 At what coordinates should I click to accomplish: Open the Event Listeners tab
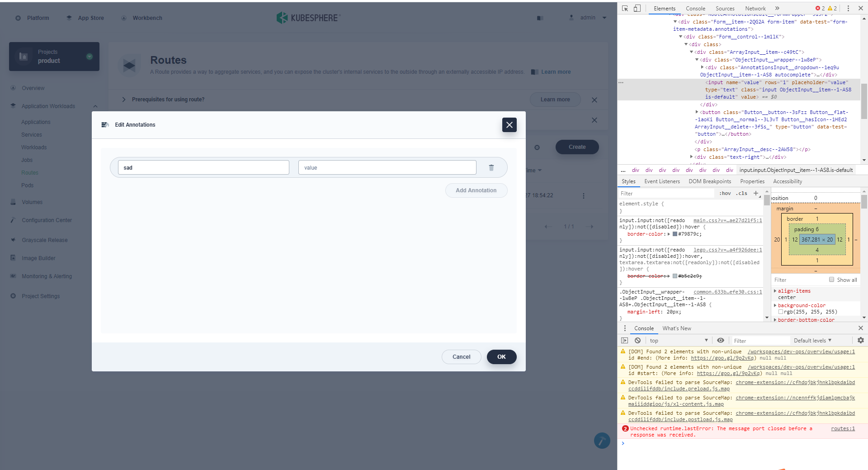pyautogui.click(x=662, y=181)
